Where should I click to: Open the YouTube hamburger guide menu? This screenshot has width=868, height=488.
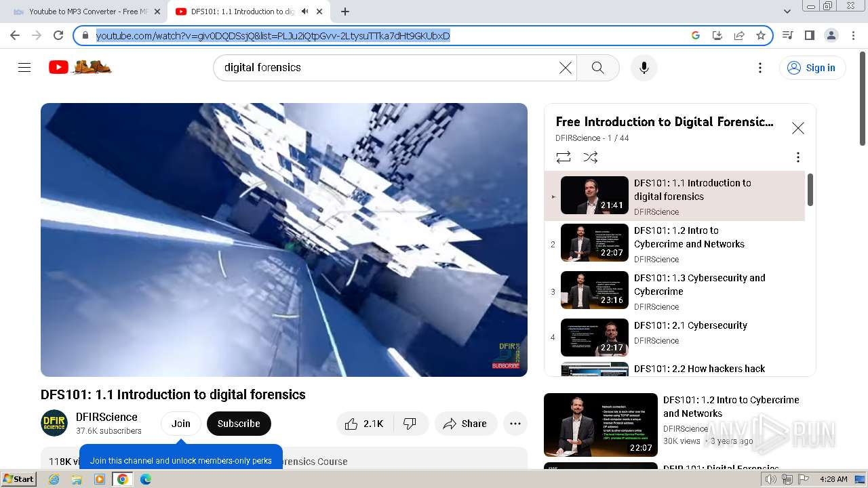(24, 67)
